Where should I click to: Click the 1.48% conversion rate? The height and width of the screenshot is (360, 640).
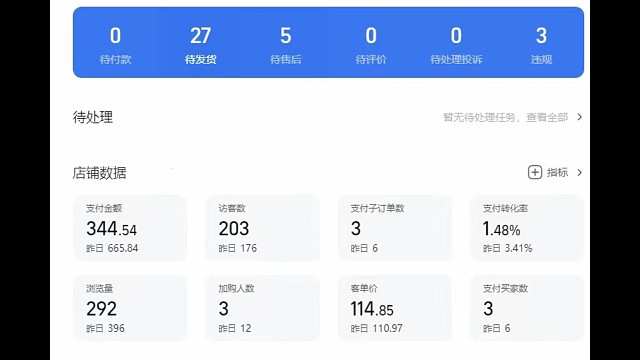pos(502,229)
